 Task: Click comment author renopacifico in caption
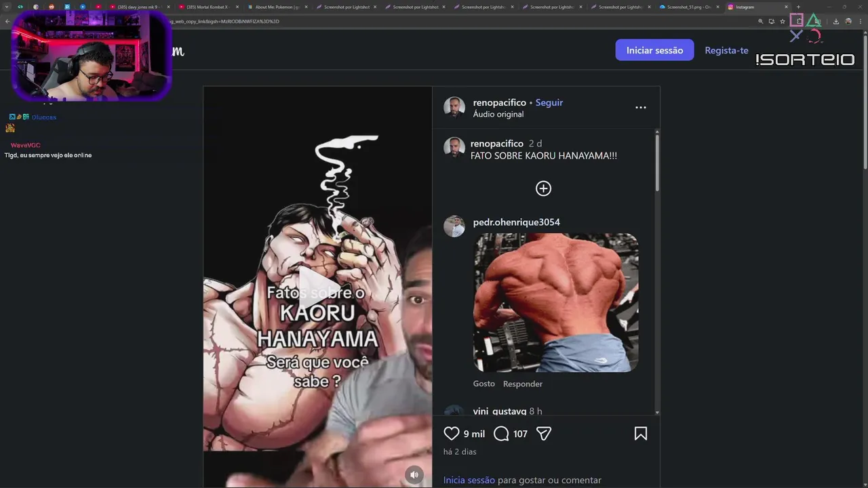(x=497, y=144)
